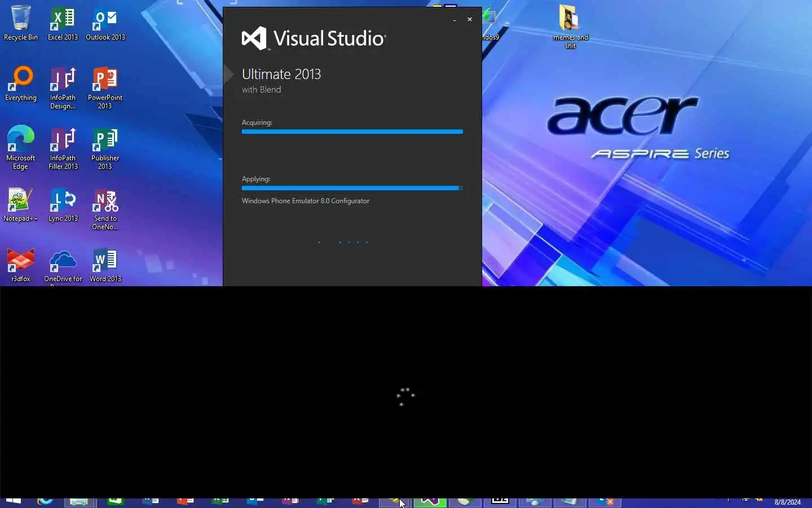Select the Publisher 2013 desktop shortcut
Image resolution: width=812 pixels, height=508 pixels.
pyautogui.click(x=105, y=148)
